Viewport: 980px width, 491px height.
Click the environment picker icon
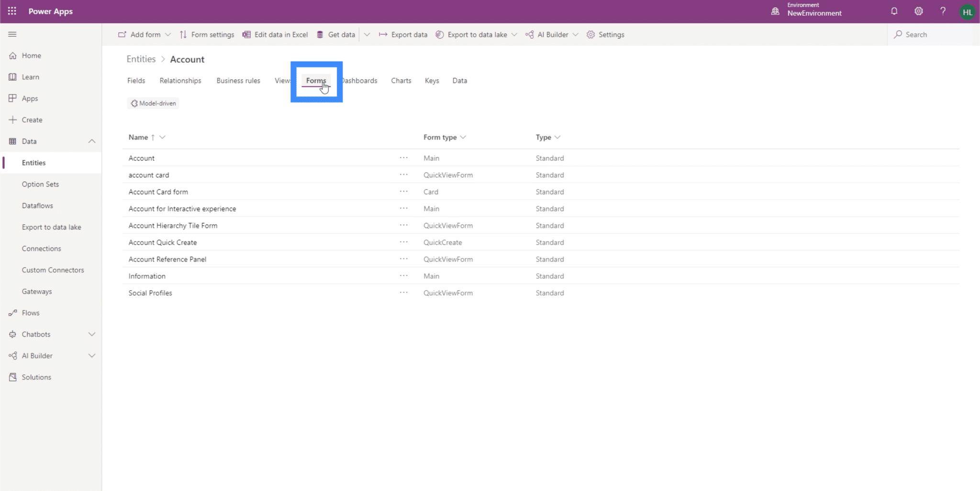(x=775, y=11)
